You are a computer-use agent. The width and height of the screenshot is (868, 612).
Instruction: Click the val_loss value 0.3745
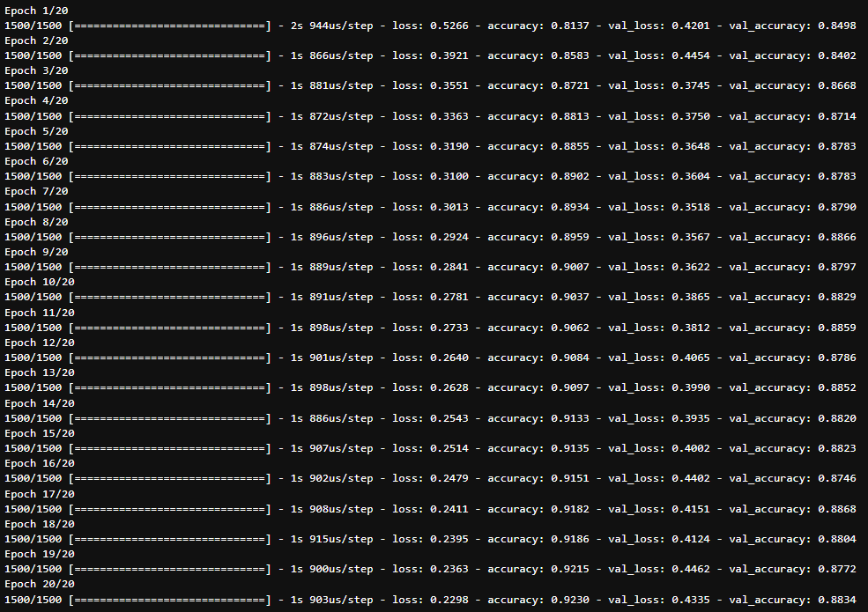pos(691,85)
